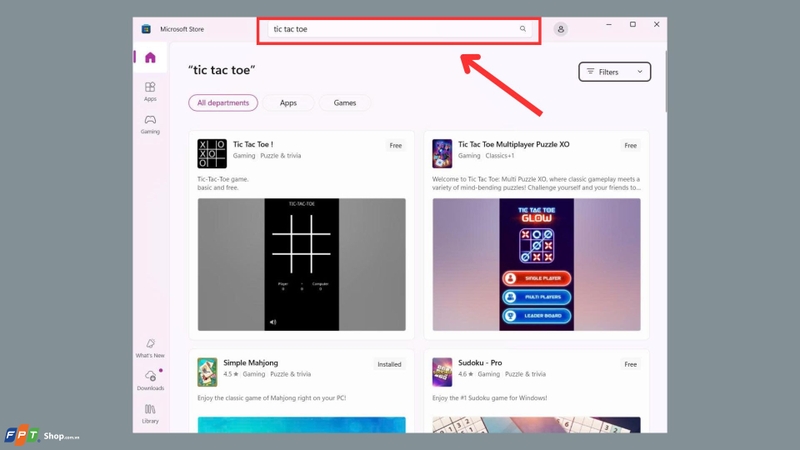Click the Simple Mahjong 4.5 star rating
800x450 pixels.
pos(231,374)
